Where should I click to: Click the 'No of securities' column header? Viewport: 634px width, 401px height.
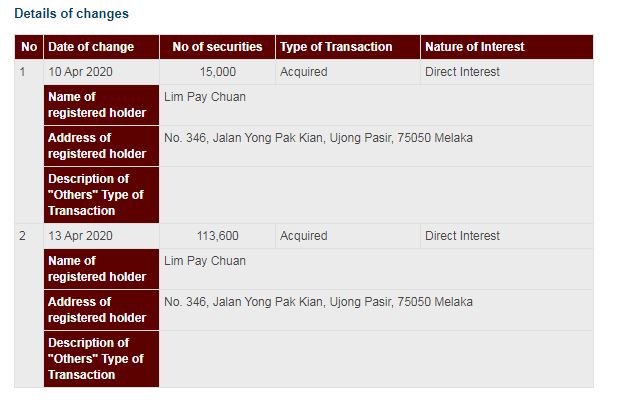click(218, 47)
